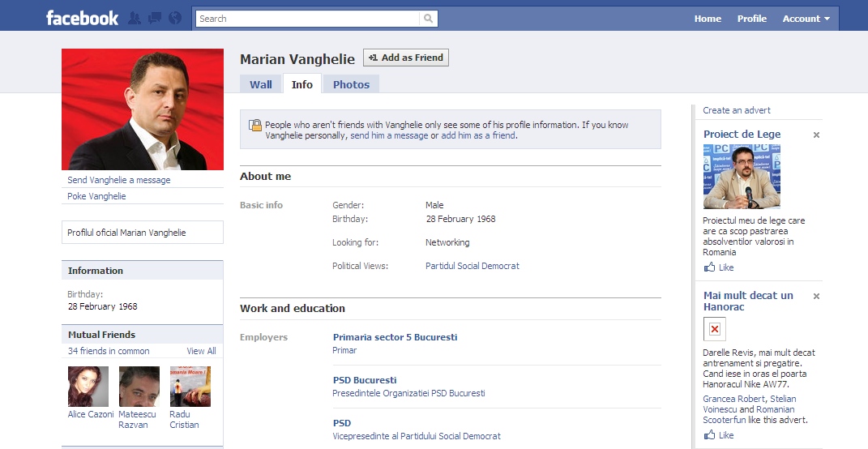Click the 'Networking' looking-for value
The image size is (868, 449).
447,242
